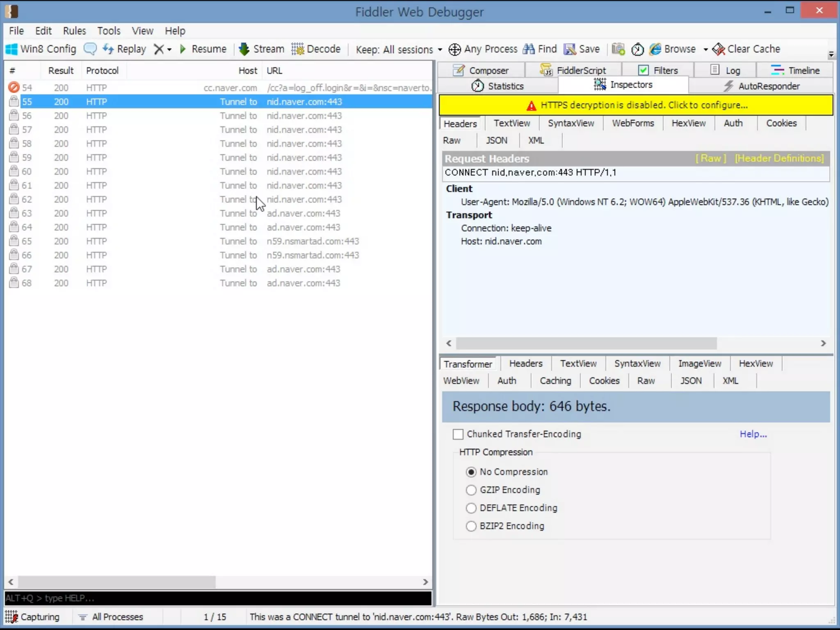Click the timer clock toolbar icon
The image size is (840, 630).
(637, 50)
